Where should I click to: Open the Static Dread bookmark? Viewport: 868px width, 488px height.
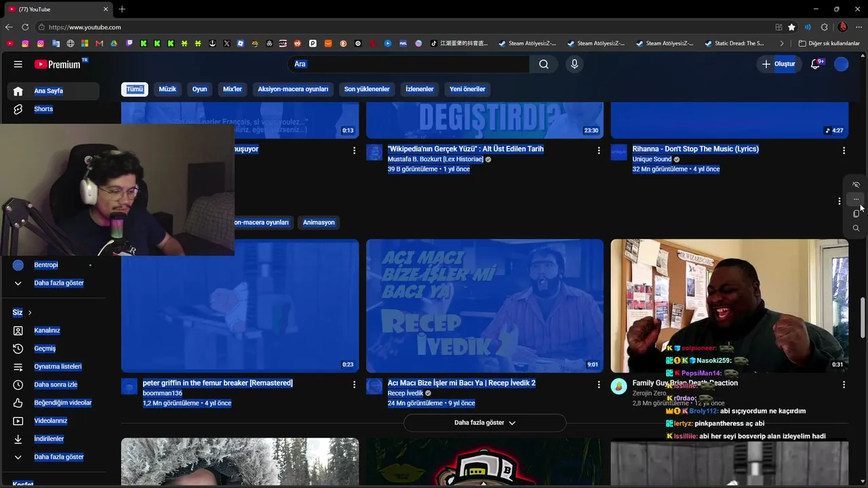pos(734,43)
